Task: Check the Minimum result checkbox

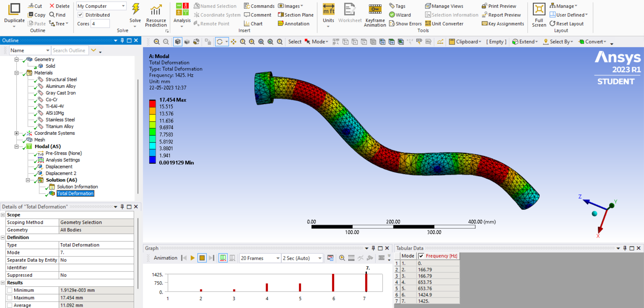Action: coord(10,290)
